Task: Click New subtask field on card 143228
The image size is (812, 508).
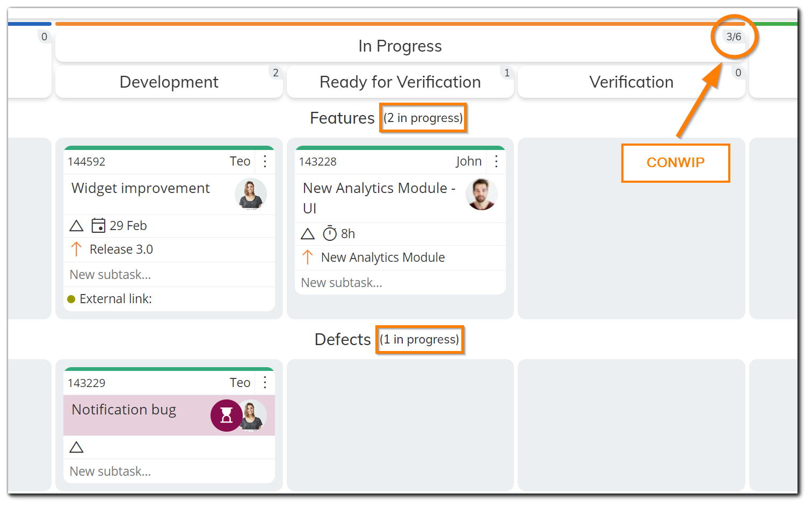Action: click(x=400, y=283)
